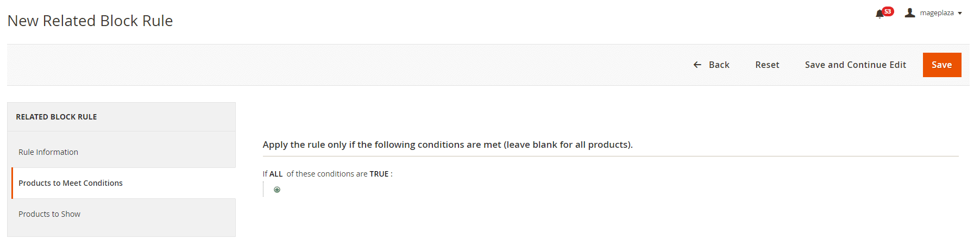Click the mageplaza username

(x=937, y=12)
